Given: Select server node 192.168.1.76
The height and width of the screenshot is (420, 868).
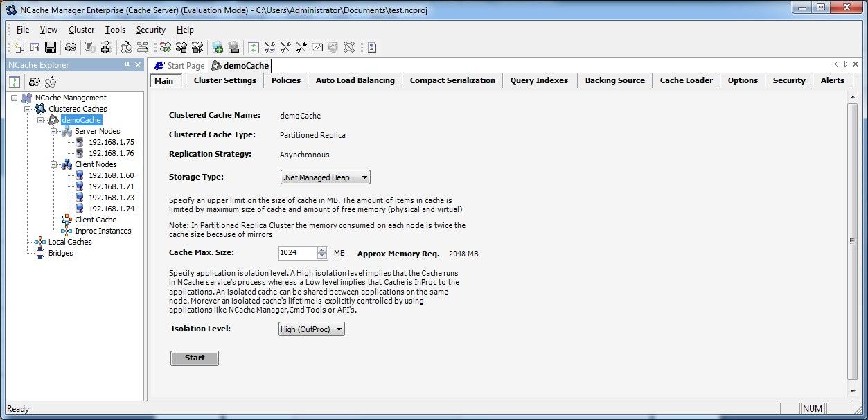Looking at the screenshot, I should click(111, 153).
